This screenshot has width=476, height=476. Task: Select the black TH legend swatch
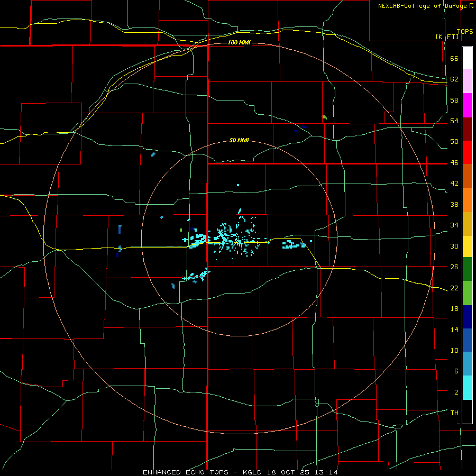point(467,411)
